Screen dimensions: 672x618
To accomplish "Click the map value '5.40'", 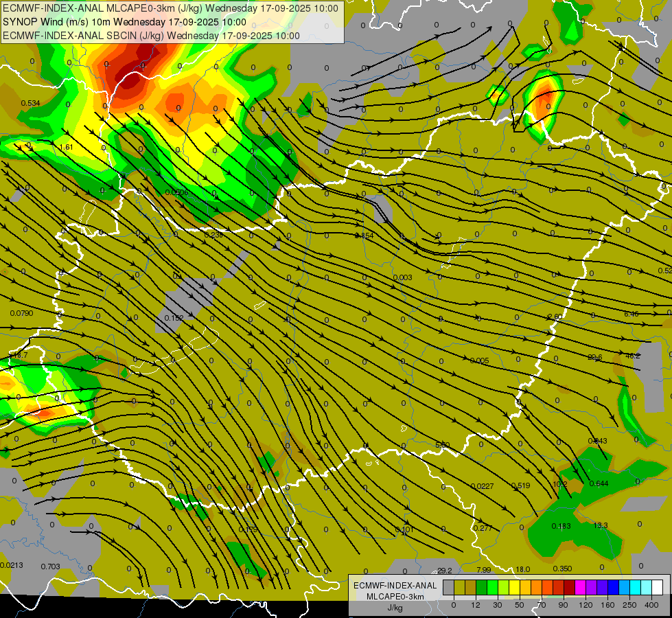I will click(x=442, y=445).
